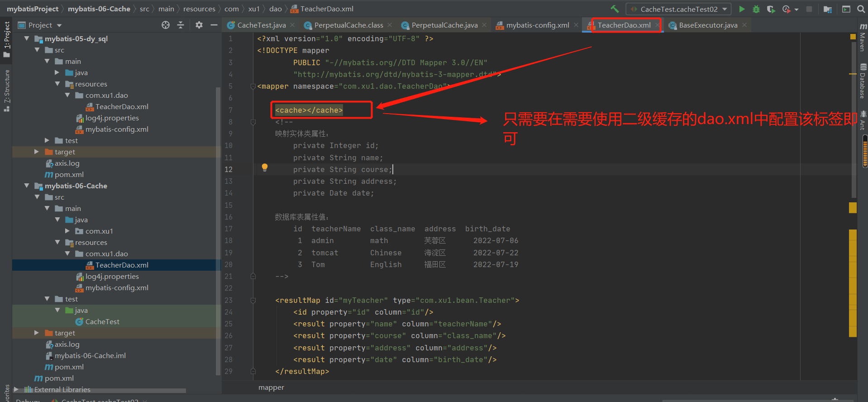
Task: Click the inspection status indicator atop the gutter
Action: point(853,37)
